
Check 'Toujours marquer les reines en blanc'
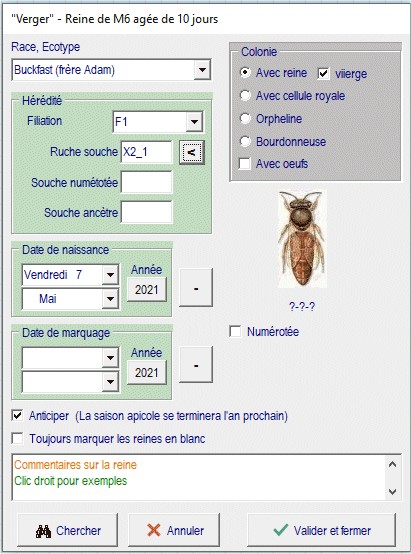pyautogui.click(x=17, y=438)
